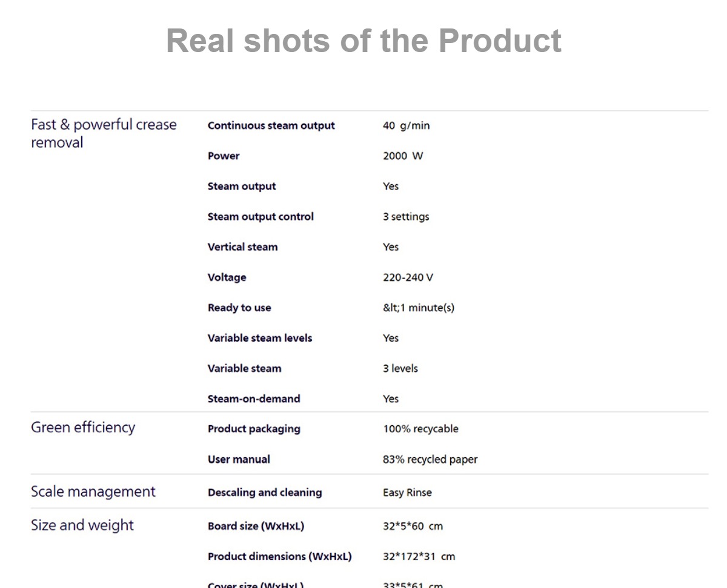The width and height of the screenshot is (727, 588).
Task: Select the '40 g/min' value
Action: coord(406,125)
